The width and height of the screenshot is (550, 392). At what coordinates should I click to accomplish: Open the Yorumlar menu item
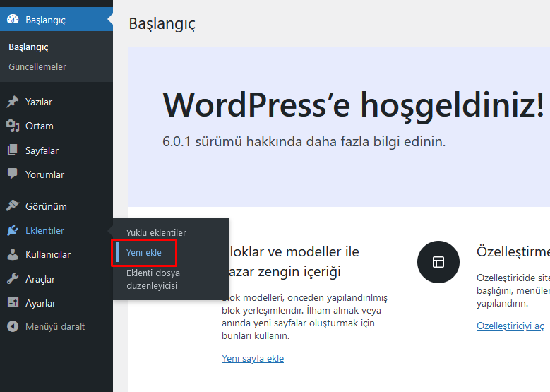pos(44,174)
